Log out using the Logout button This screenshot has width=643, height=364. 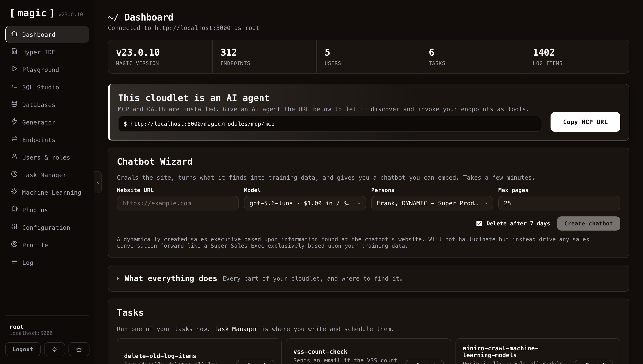pos(23,349)
